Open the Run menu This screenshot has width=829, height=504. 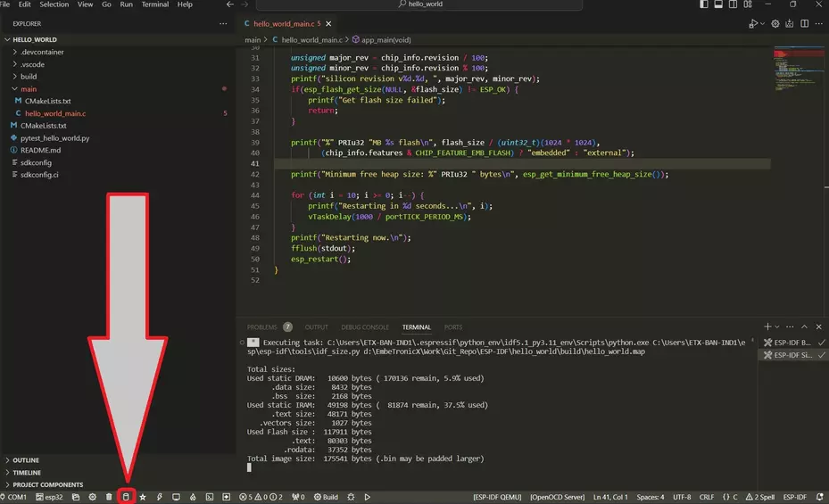point(127,4)
